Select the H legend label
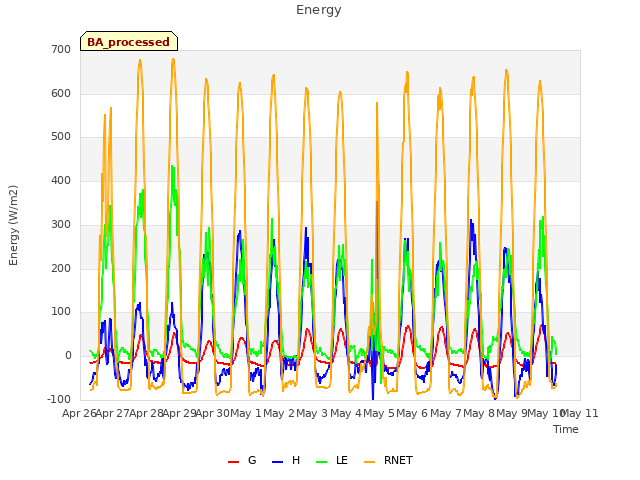The image size is (640, 480). 296,460
